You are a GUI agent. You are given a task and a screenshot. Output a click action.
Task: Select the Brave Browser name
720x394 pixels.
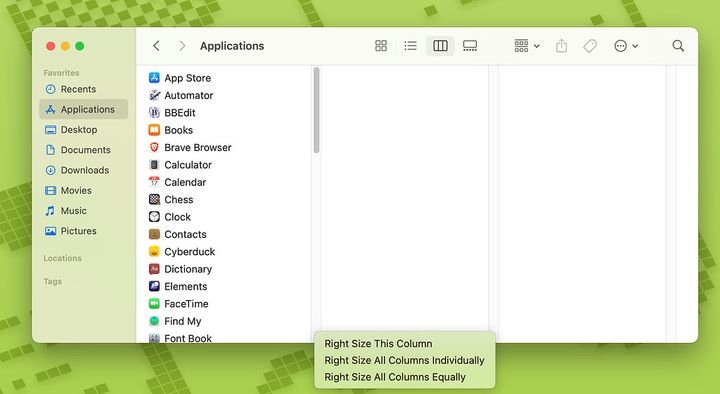pyautogui.click(x=198, y=147)
